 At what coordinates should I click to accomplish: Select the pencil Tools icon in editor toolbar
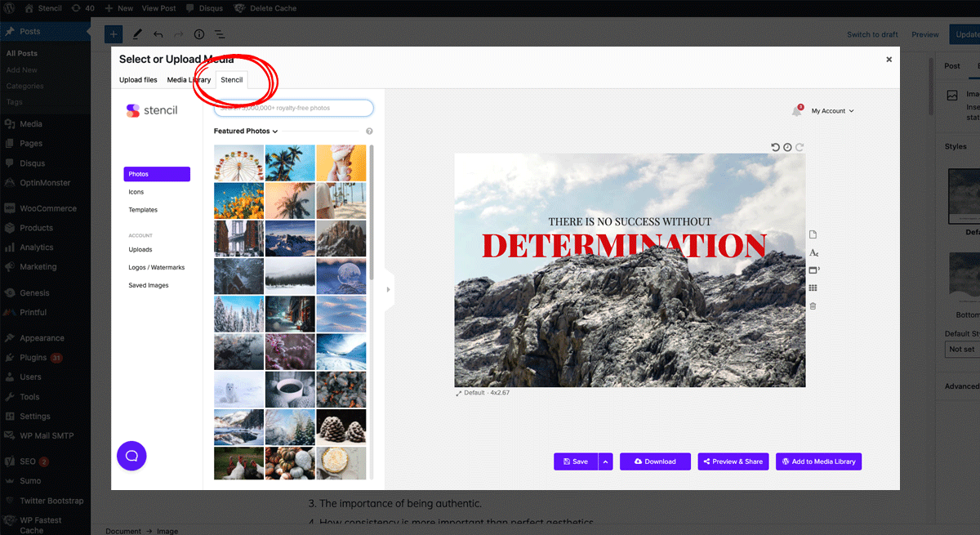pyautogui.click(x=136, y=34)
